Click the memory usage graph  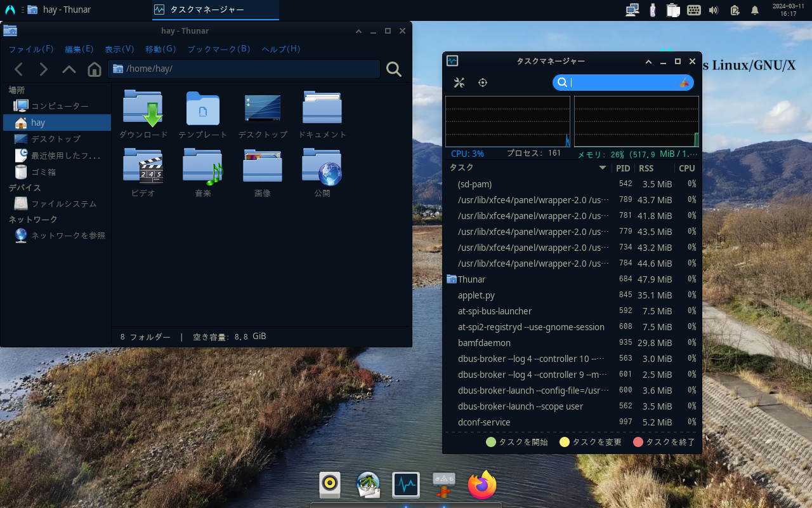click(x=636, y=121)
